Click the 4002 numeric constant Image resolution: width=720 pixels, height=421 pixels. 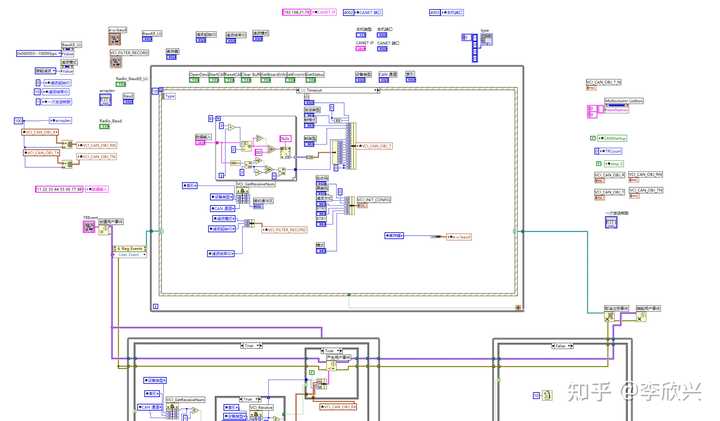tap(349, 12)
